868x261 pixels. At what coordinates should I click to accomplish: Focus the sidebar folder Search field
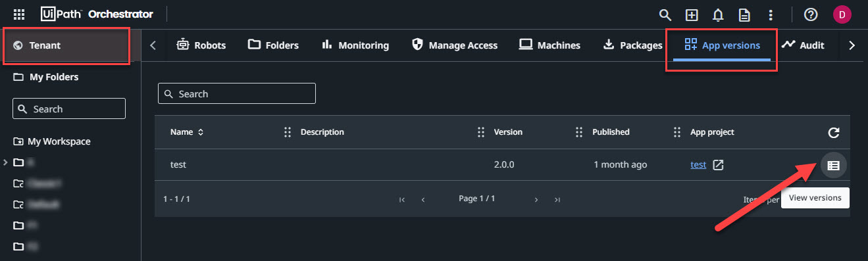click(69, 108)
